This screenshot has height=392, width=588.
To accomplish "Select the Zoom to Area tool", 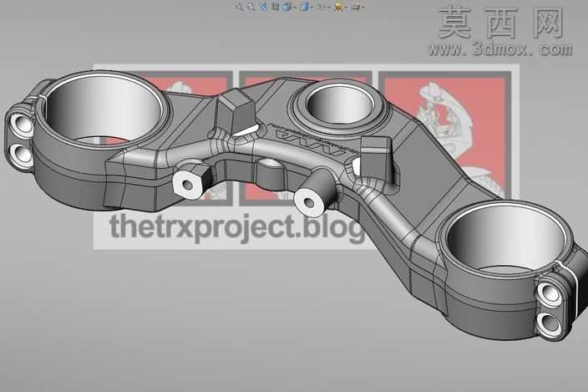I will click(x=251, y=7).
